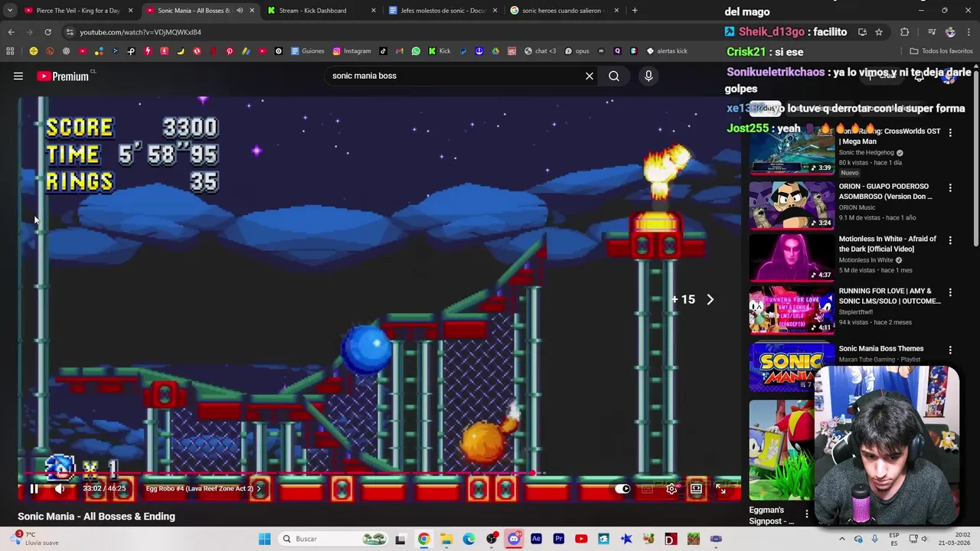
Task: Toggle subtitles/captions button in player
Action: [x=647, y=488]
